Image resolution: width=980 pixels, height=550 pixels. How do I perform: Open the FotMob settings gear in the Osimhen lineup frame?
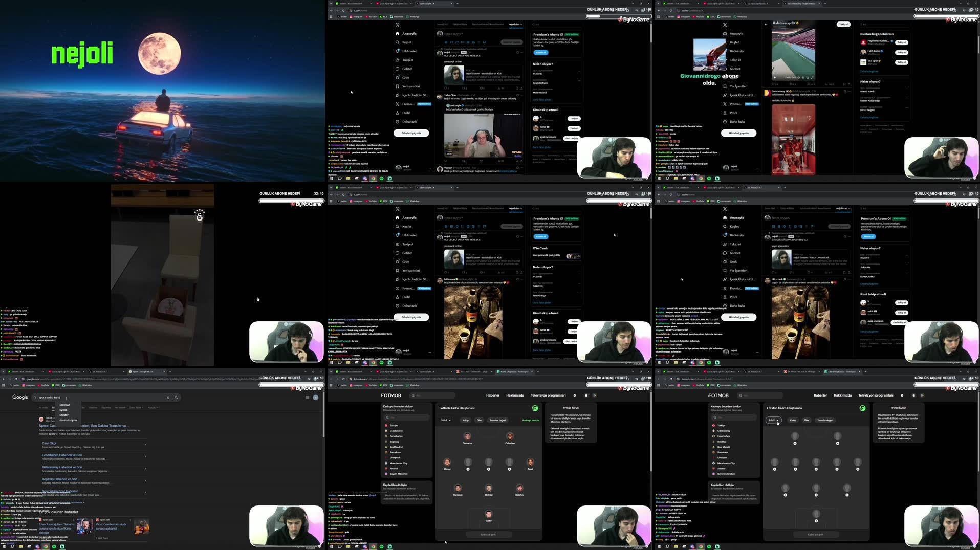pyautogui.click(x=575, y=395)
